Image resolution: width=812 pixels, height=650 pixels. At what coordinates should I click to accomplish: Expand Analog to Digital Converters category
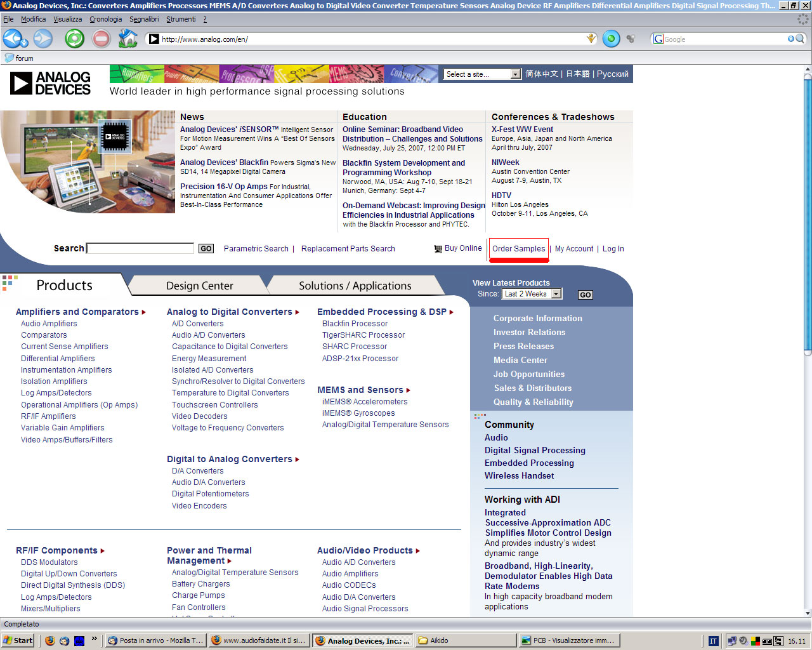tap(298, 312)
